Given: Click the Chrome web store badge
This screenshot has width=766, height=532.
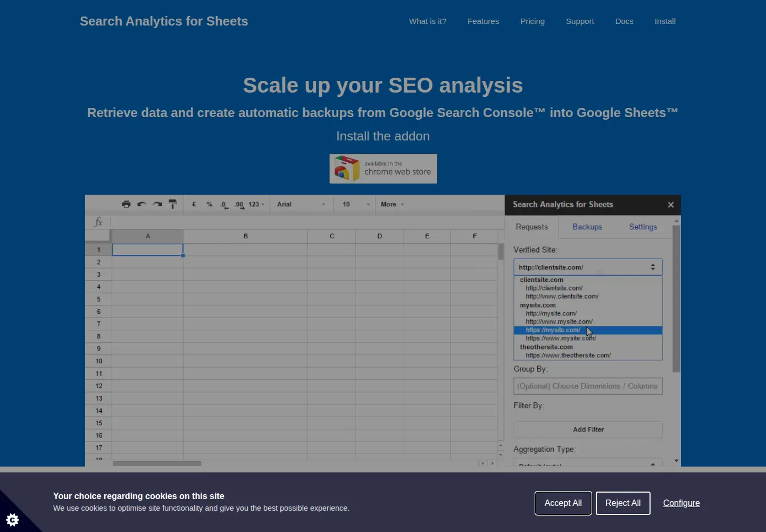Looking at the screenshot, I should [x=383, y=169].
